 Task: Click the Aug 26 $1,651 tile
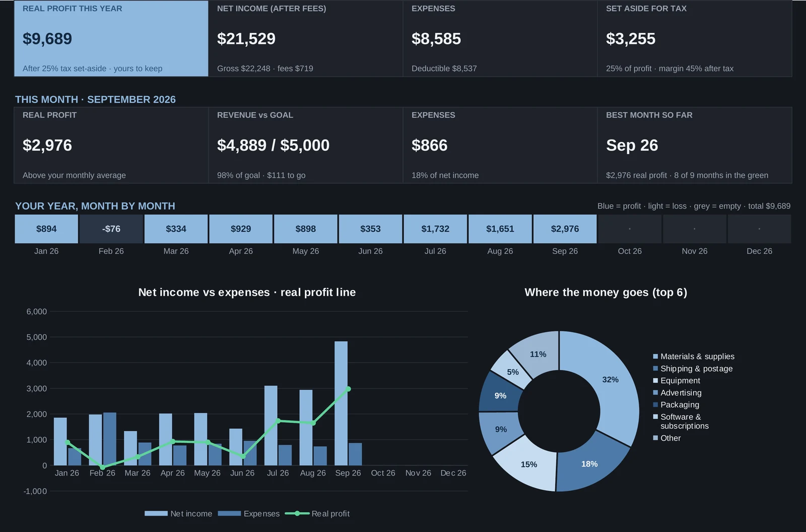click(x=500, y=229)
